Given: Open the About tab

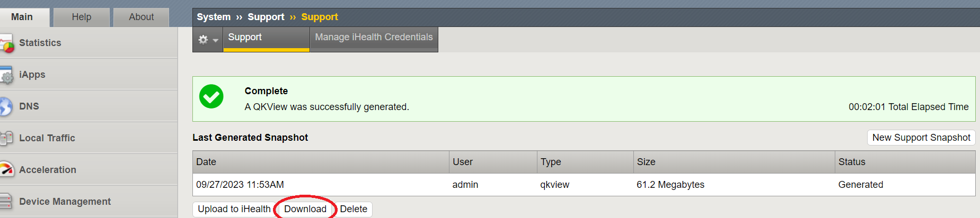Looking at the screenshot, I should coord(142,17).
